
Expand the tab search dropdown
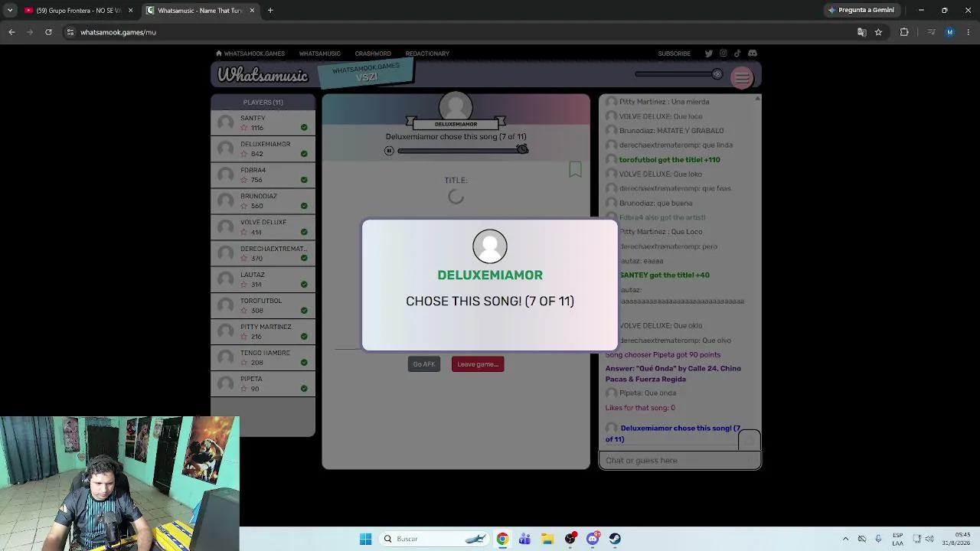10,10
